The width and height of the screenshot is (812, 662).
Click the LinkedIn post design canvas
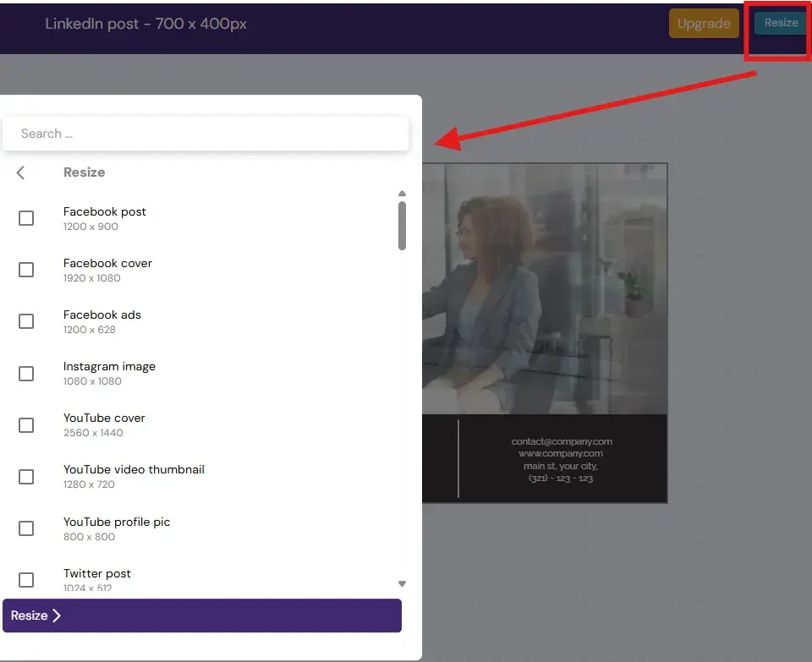[x=546, y=330]
